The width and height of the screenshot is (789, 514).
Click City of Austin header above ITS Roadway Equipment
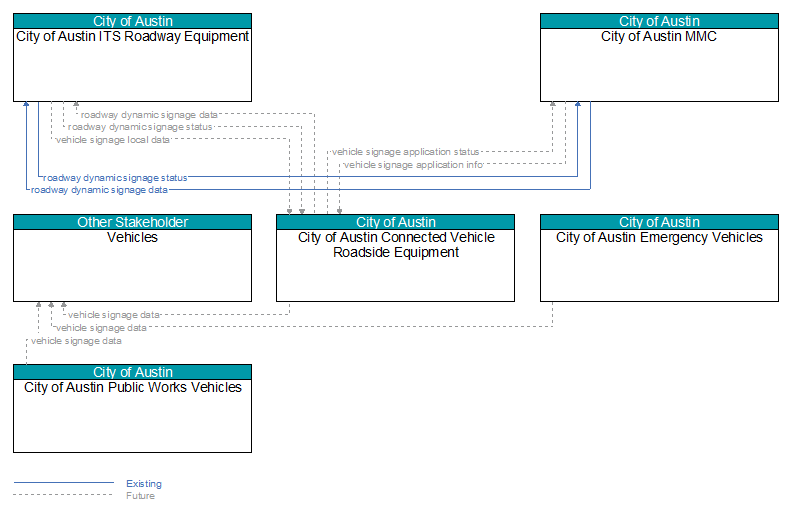pyautogui.click(x=132, y=21)
